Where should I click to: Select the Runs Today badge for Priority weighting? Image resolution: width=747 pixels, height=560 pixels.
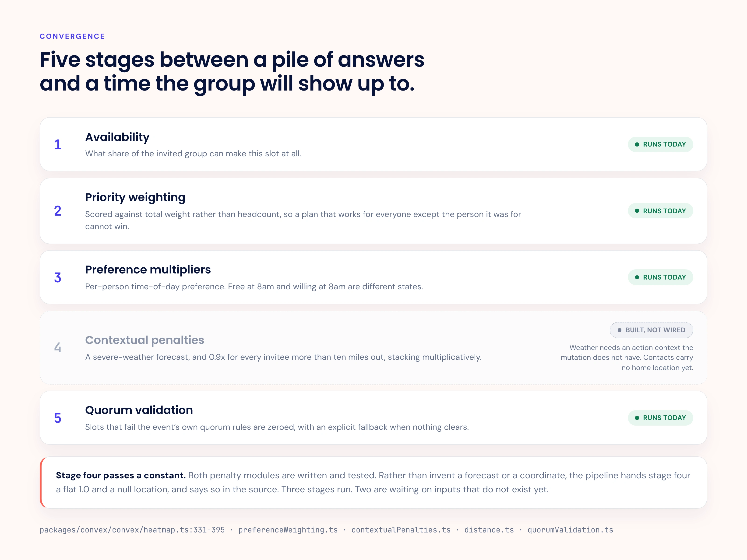tap(660, 211)
